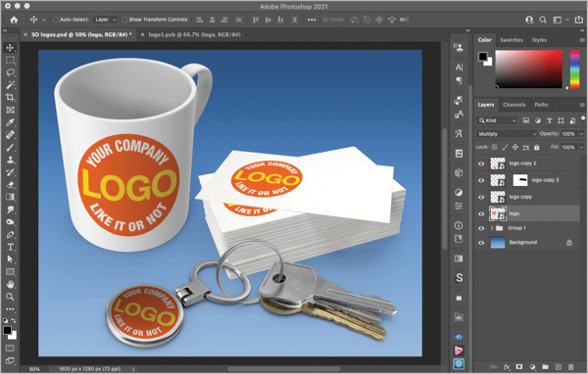The width and height of the screenshot is (588, 374).
Task: Create new group with folder icon
Action: (x=545, y=367)
